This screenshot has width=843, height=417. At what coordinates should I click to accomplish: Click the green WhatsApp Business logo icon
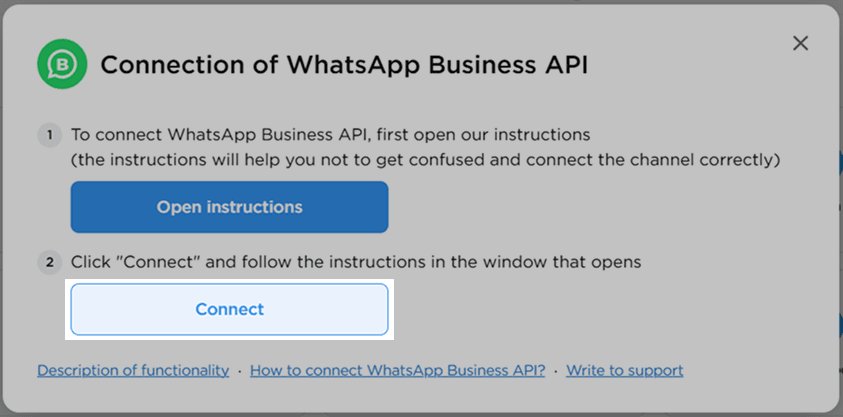tap(62, 64)
